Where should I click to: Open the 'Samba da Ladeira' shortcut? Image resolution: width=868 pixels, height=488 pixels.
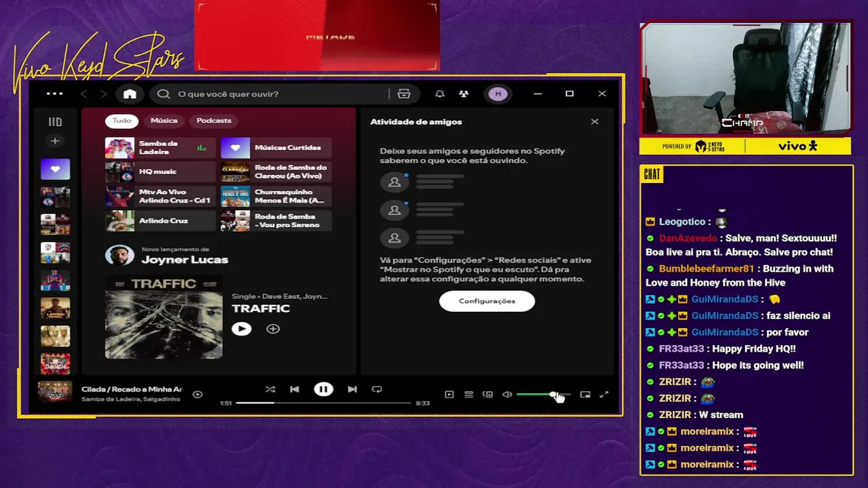(x=160, y=148)
